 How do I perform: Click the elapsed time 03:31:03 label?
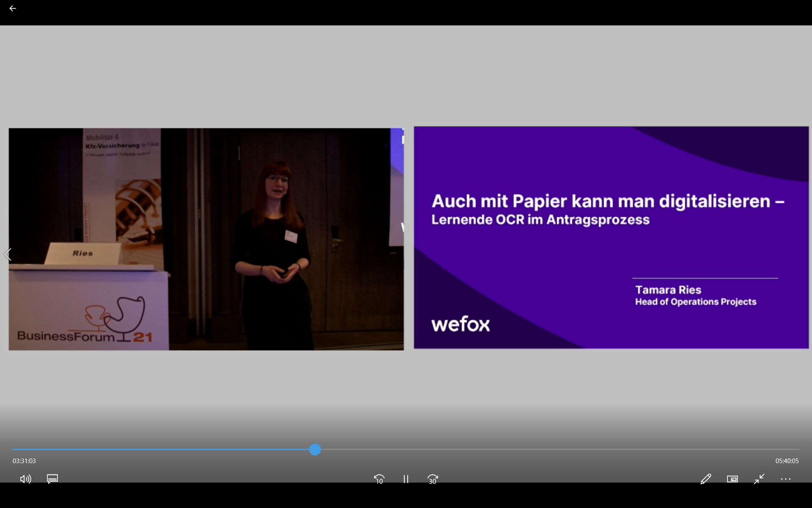24,461
